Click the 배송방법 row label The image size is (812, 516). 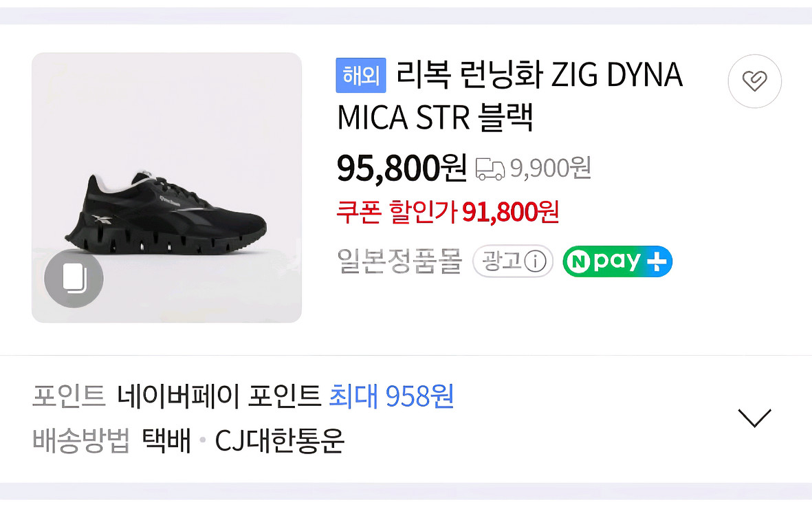coord(80,441)
